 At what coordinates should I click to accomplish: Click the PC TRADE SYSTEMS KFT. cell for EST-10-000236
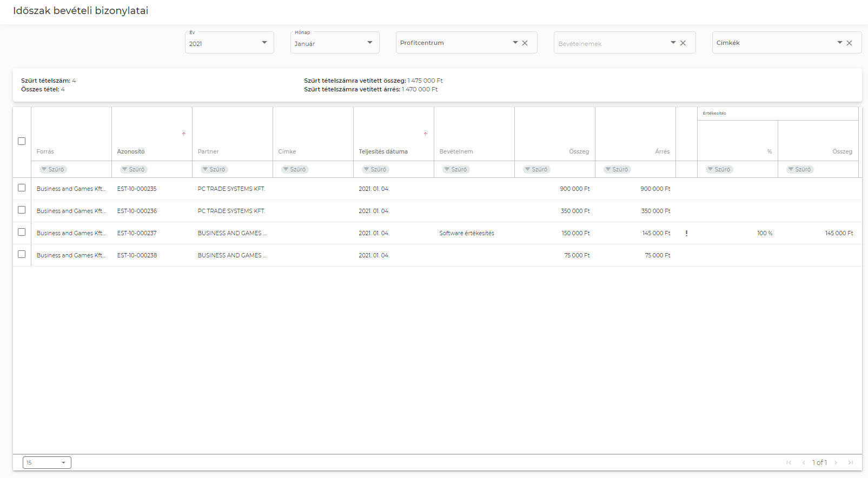coord(231,211)
